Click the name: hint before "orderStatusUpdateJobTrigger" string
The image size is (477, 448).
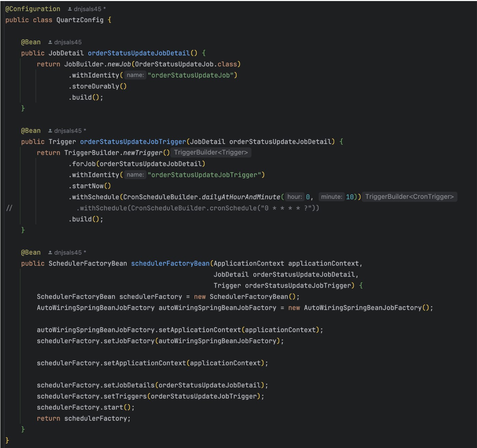(x=135, y=175)
